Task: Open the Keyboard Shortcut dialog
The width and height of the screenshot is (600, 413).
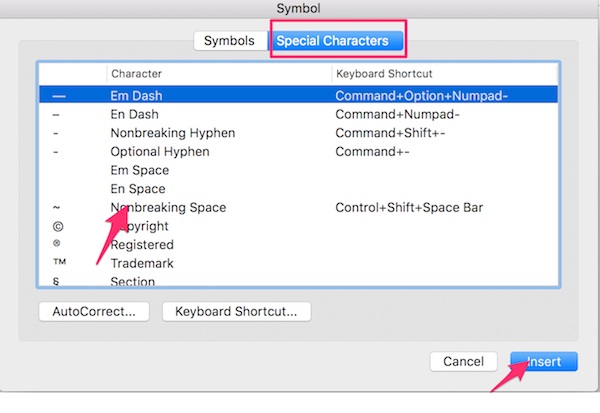Action: (x=236, y=311)
